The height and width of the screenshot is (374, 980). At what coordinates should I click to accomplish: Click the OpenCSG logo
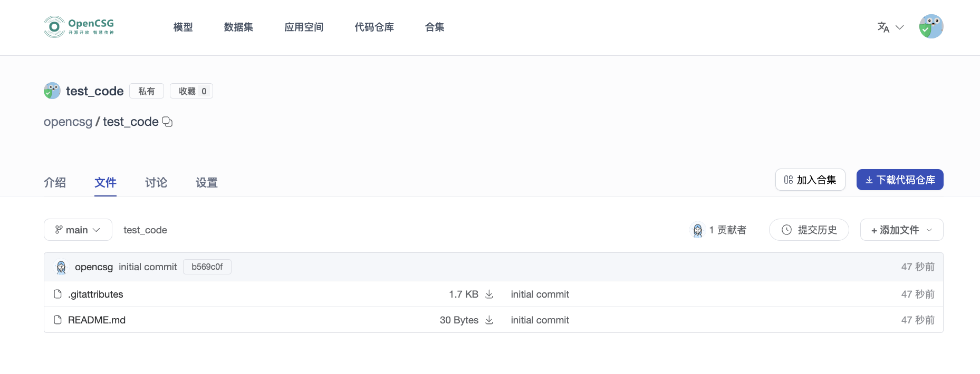pyautogui.click(x=79, y=27)
